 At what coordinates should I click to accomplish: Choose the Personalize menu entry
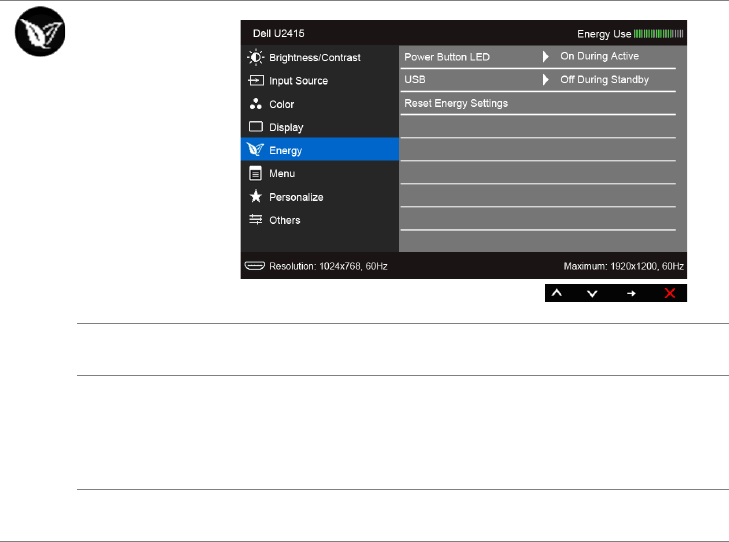[320, 196]
